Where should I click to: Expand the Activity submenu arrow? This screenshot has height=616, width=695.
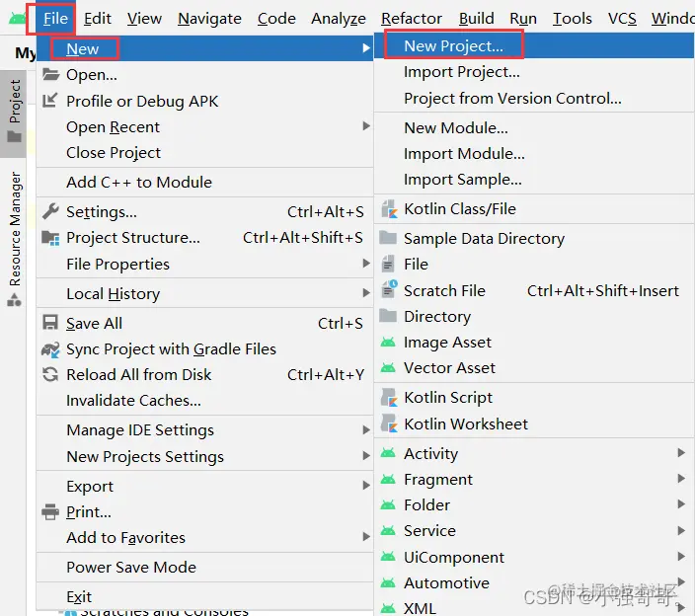point(681,453)
